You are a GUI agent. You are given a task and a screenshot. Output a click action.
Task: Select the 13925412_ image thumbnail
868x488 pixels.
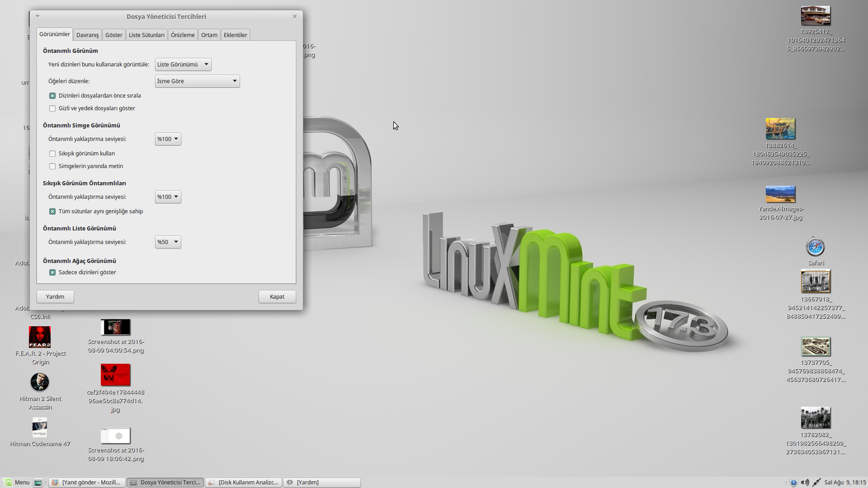click(x=816, y=16)
